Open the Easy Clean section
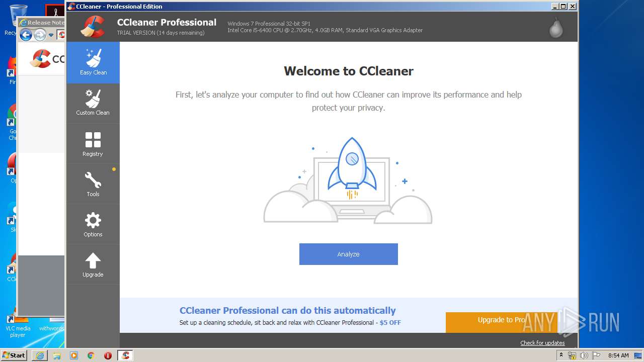644x362 pixels. [x=93, y=62]
